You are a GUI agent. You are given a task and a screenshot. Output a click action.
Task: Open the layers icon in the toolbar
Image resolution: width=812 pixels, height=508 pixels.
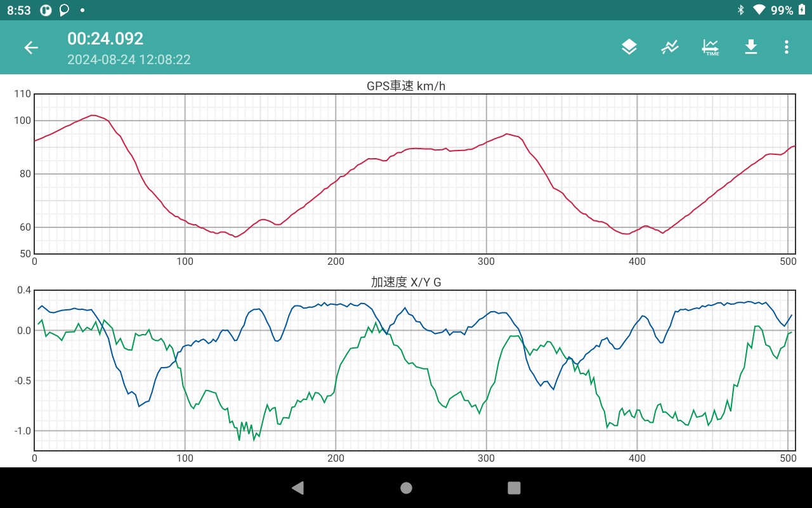pos(629,47)
